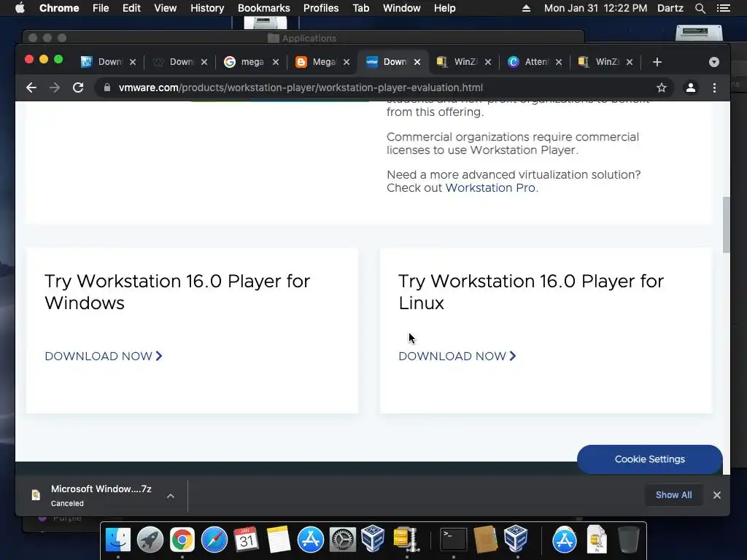Open Finder from the Dock
This screenshot has height=560, width=747.
tap(117, 540)
